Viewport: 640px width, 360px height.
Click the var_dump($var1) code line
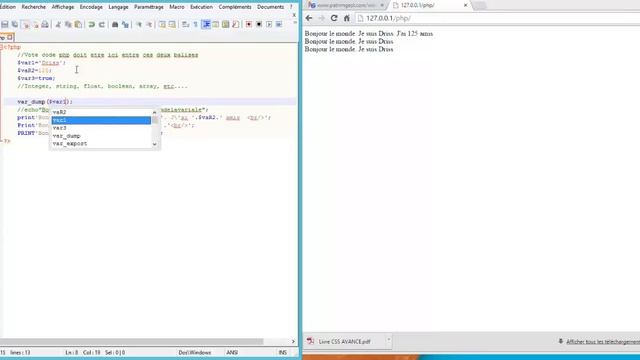pos(45,102)
